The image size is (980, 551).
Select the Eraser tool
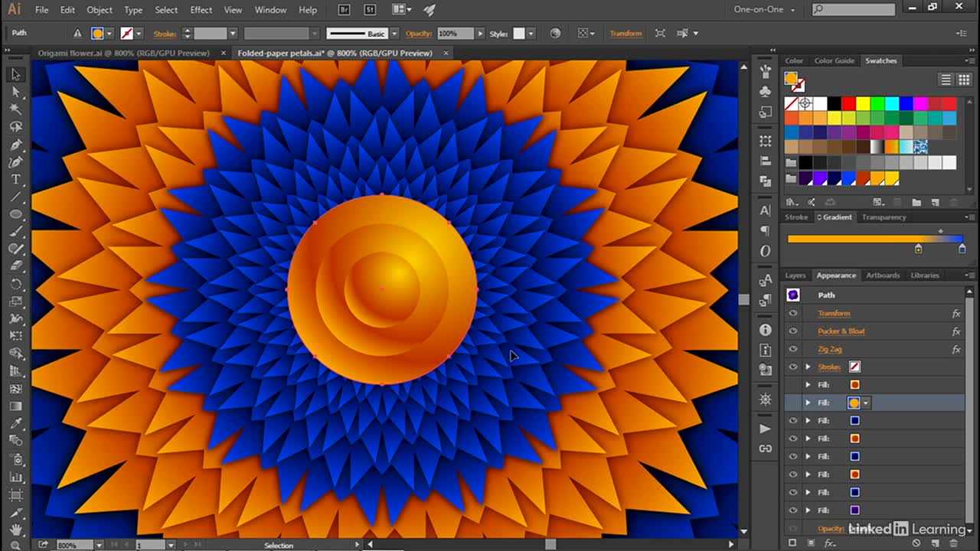click(x=15, y=266)
